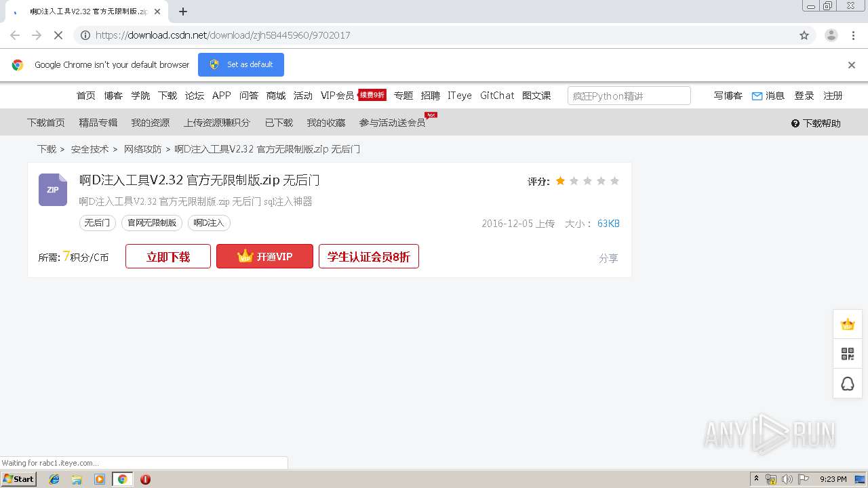The height and width of the screenshot is (488, 868).
Task: Click Set as default button
Action: pos(241,64)
